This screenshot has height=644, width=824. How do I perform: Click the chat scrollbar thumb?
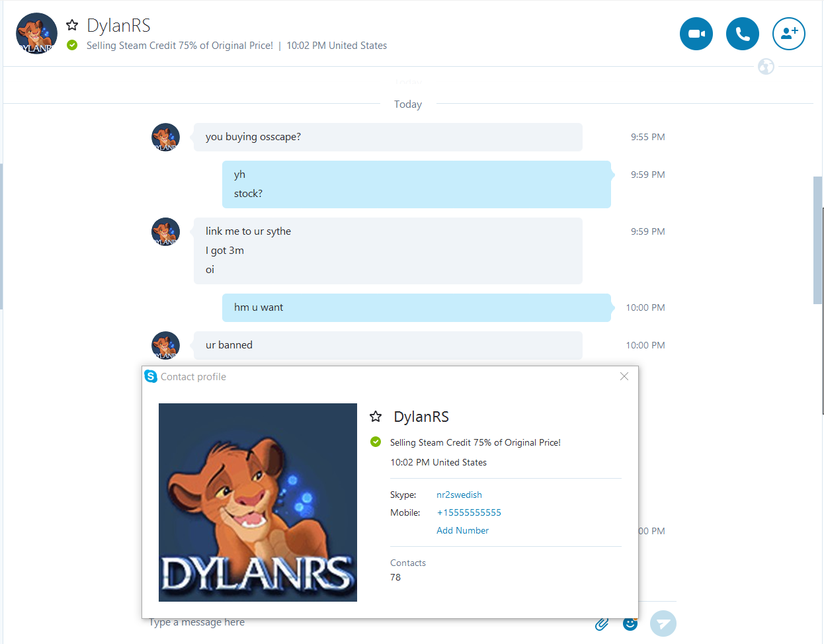point(818,240)
